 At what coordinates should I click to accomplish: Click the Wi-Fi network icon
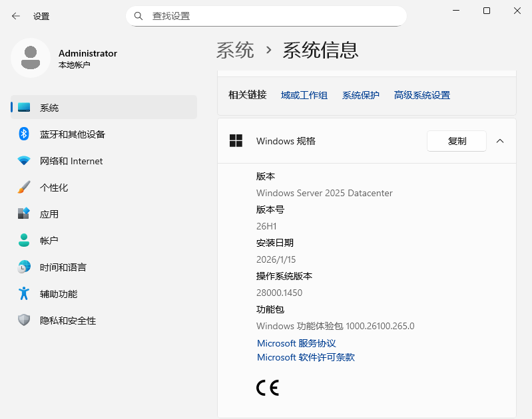24,160
